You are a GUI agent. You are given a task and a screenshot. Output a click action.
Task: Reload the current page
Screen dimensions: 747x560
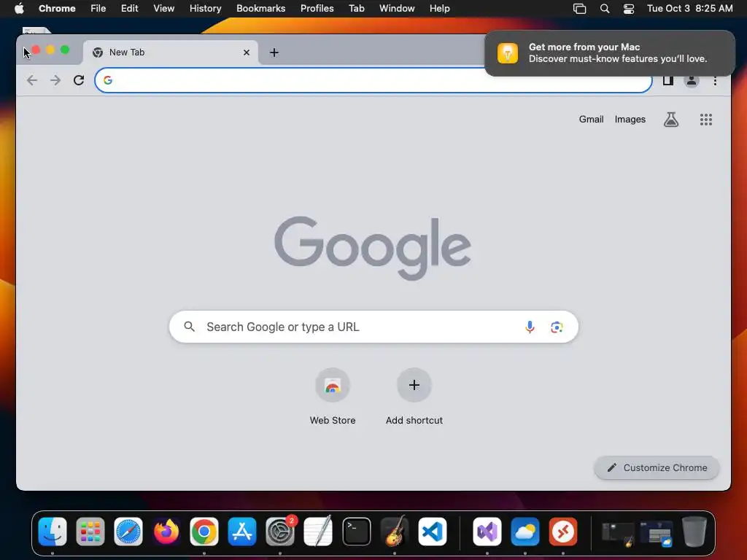pyautogui.click(x=79, y=80)
